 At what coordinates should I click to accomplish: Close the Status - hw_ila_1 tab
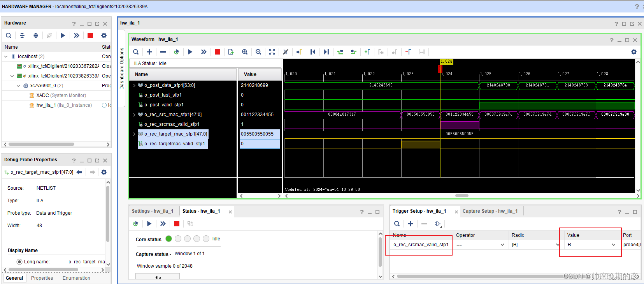tap(230, 212)
